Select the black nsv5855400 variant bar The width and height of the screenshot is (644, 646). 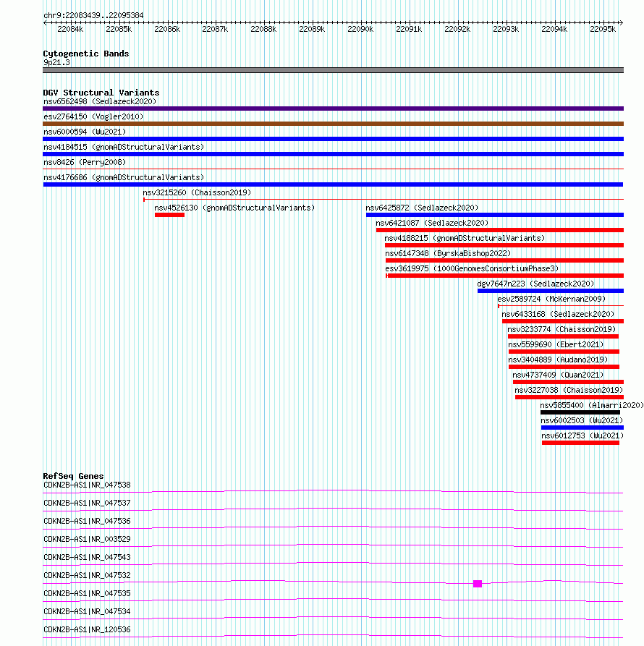(580, 412)
